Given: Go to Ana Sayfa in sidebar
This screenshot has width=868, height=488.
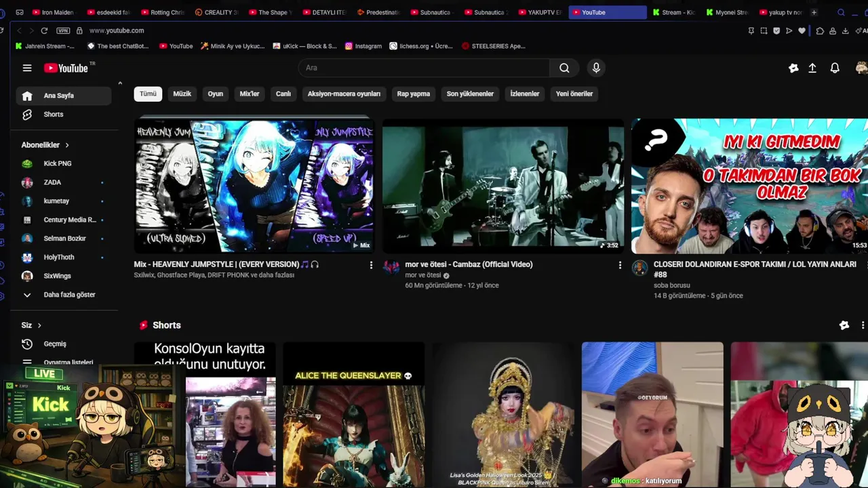Looking at the screenshot, I should point(64,96).
